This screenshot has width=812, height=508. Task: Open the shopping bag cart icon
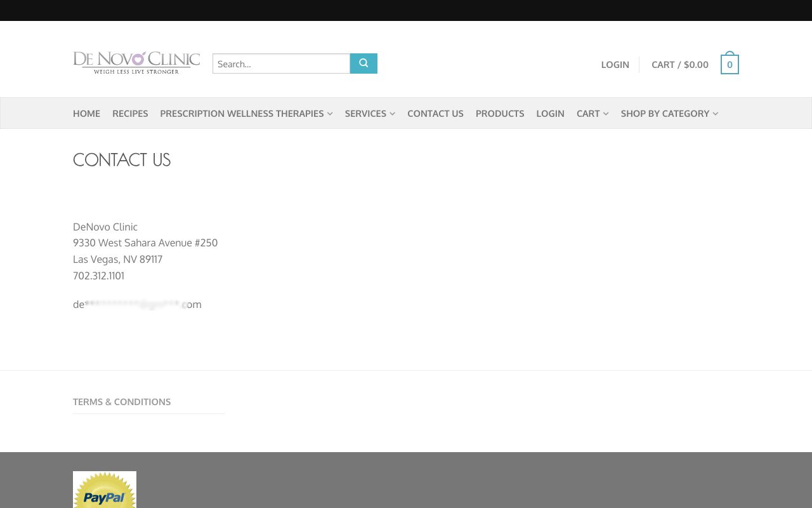(x=730, y=64)
